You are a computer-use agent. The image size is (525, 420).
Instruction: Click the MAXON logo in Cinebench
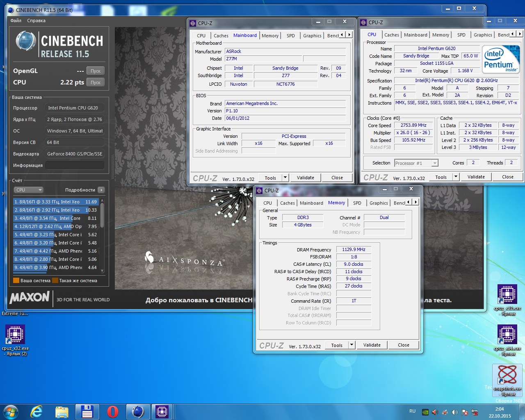point(30,297)
